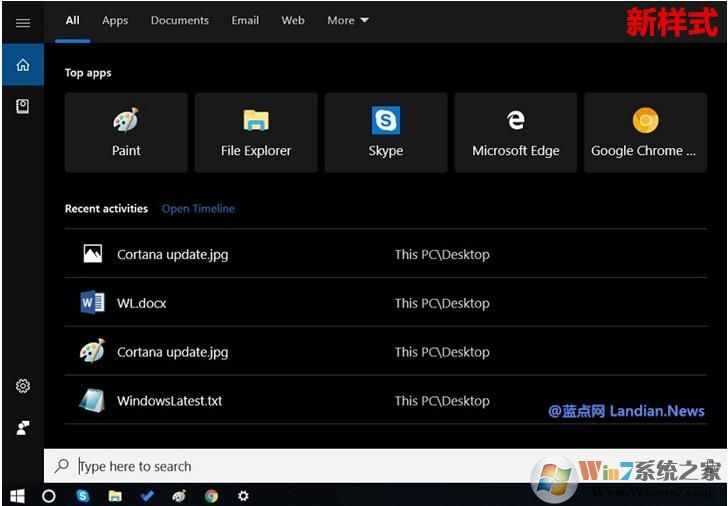
Task: Click the Cortana circle icon on taskbar
Action: click(x=49, y=495)
